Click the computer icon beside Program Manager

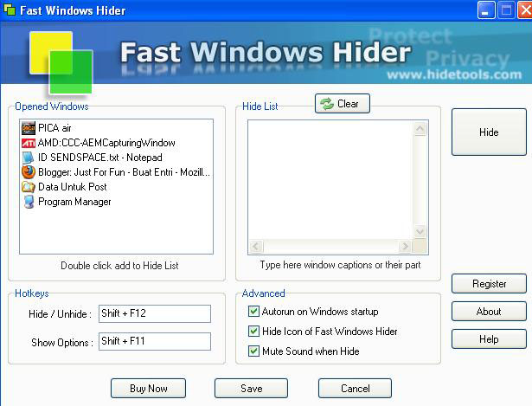click(29, 202)
